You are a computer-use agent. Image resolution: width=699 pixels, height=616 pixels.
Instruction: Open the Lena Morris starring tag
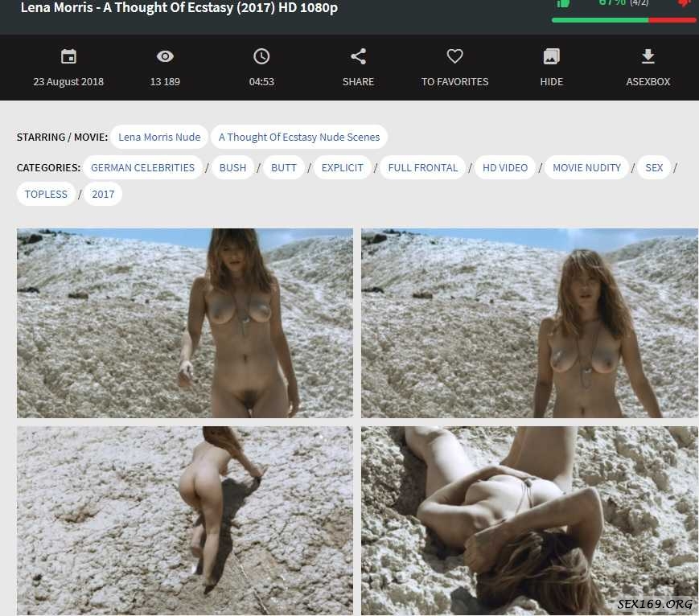coord(159,137)
